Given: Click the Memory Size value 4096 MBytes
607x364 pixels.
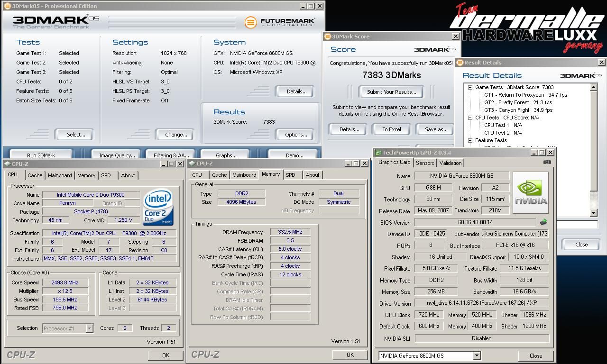Looking at the screenshot, I should pos(241,202).
